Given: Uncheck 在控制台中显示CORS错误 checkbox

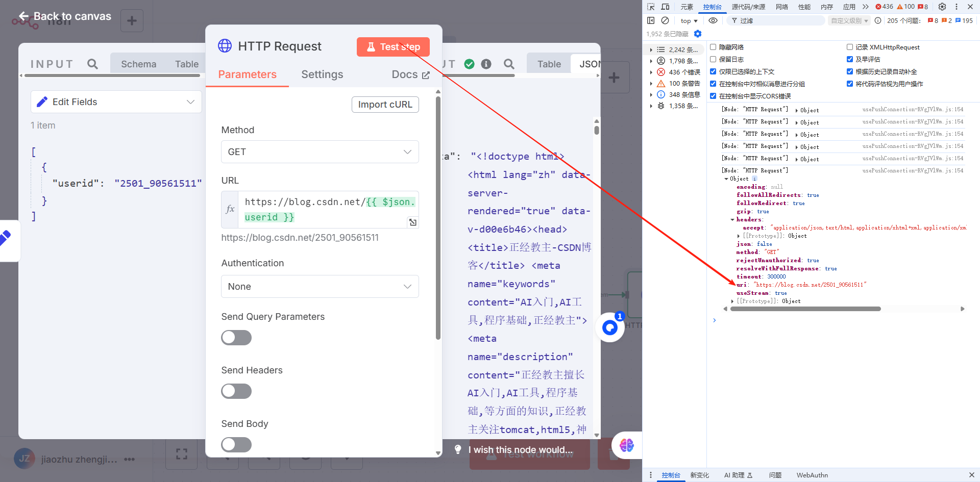Looking at the screenshot, I should pos(713,96).
